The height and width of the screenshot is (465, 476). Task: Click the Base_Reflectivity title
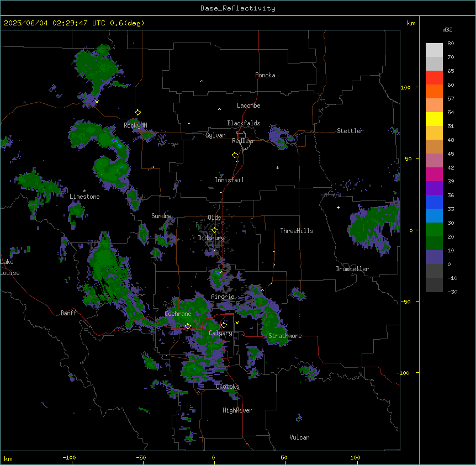[x=238, y=8]
